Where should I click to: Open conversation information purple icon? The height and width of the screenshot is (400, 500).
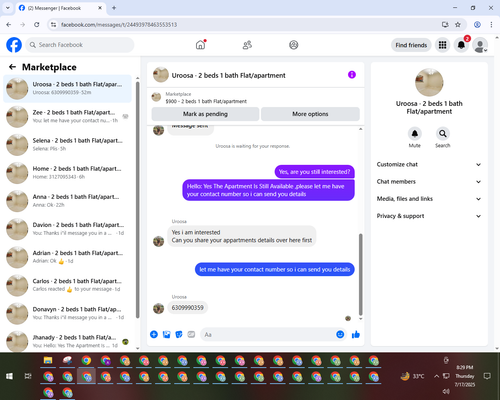[x=352, y=75]
